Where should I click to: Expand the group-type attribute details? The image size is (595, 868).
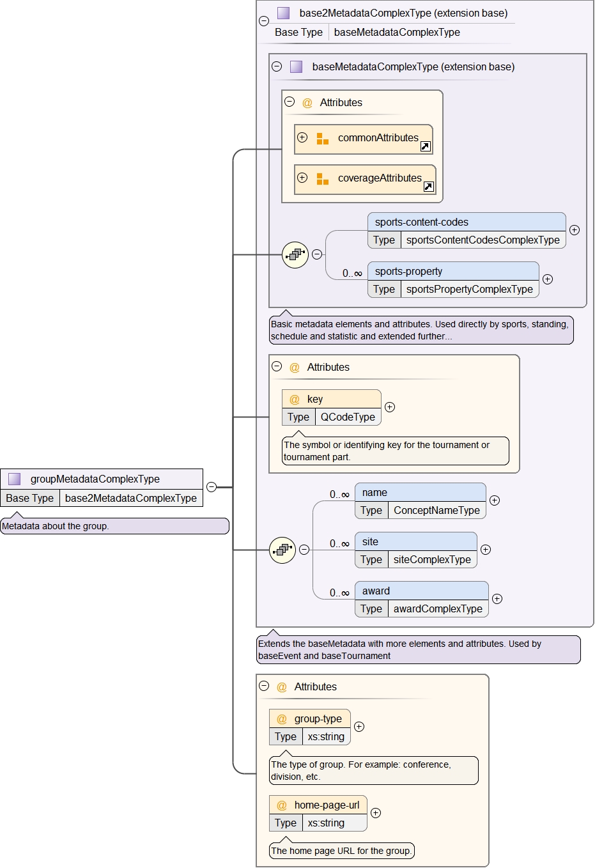359,727
